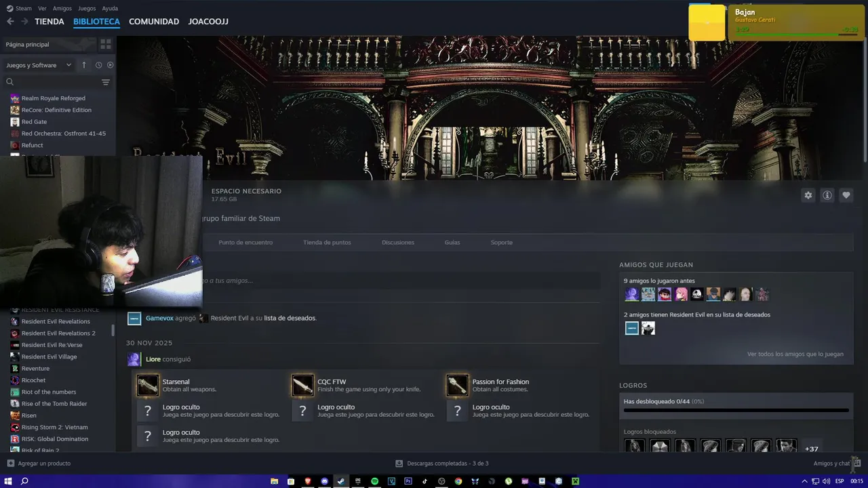Screen dimensions: 868x488
Task: Open Guías tab
Action: [x=452, y=243]
